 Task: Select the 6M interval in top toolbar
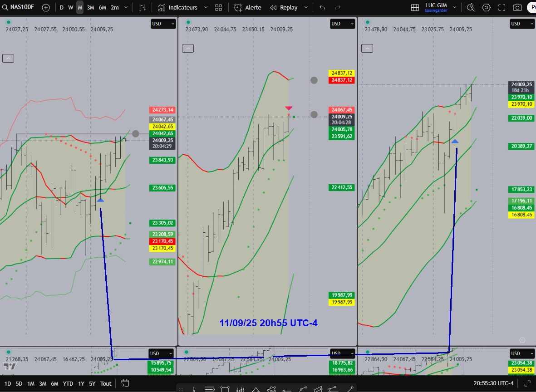[x=103, y=8]
